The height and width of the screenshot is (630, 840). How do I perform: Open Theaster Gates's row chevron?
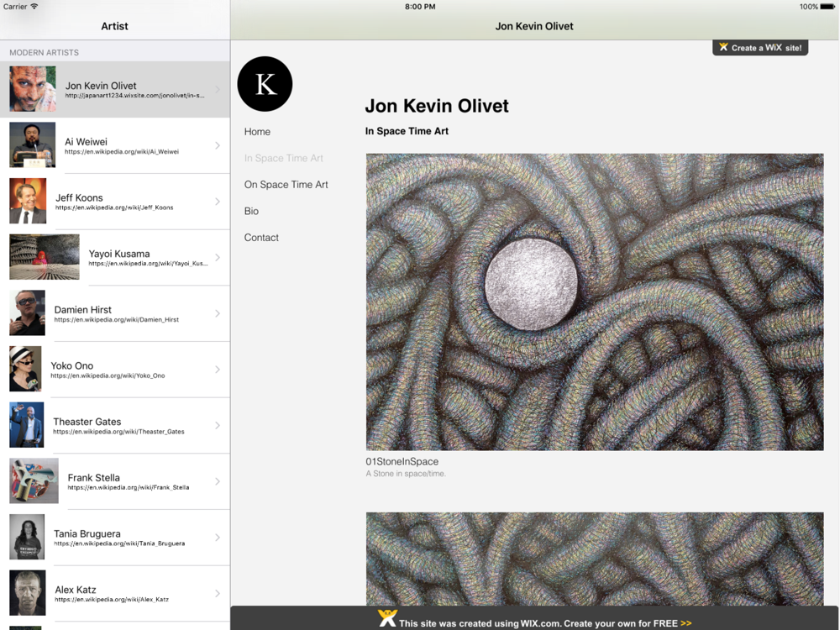[x=218, y=425]
